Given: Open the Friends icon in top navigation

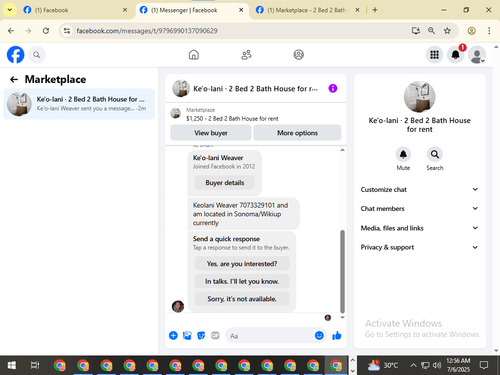Looking at the screenshot, I should point(246,55).
